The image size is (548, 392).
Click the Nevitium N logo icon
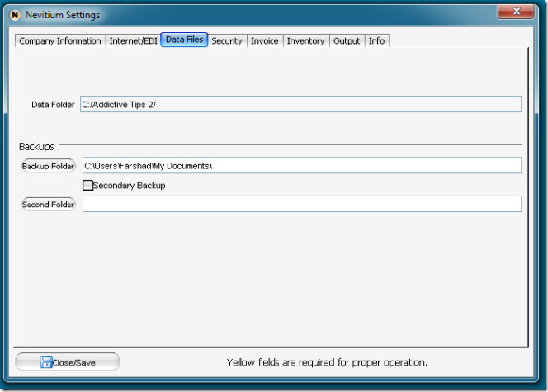click(15, 15)
